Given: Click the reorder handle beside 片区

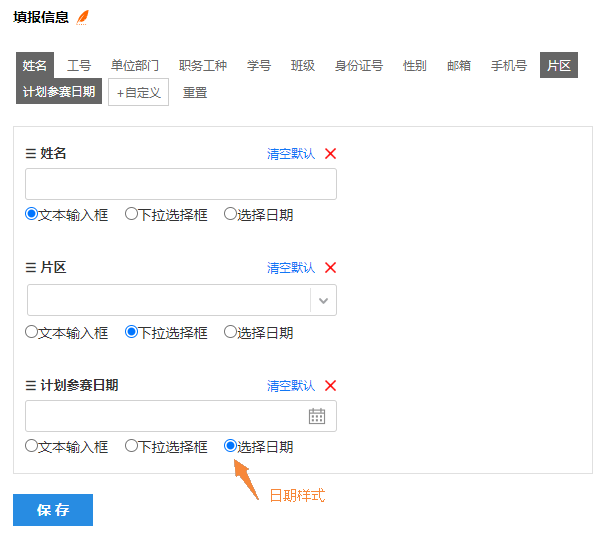Looking at the screenshot, I should pyautogui.click(x=31, y=267).
